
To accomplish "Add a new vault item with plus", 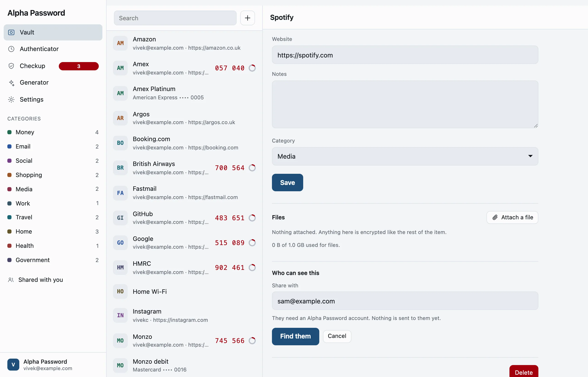I will [x=247, y=18].
